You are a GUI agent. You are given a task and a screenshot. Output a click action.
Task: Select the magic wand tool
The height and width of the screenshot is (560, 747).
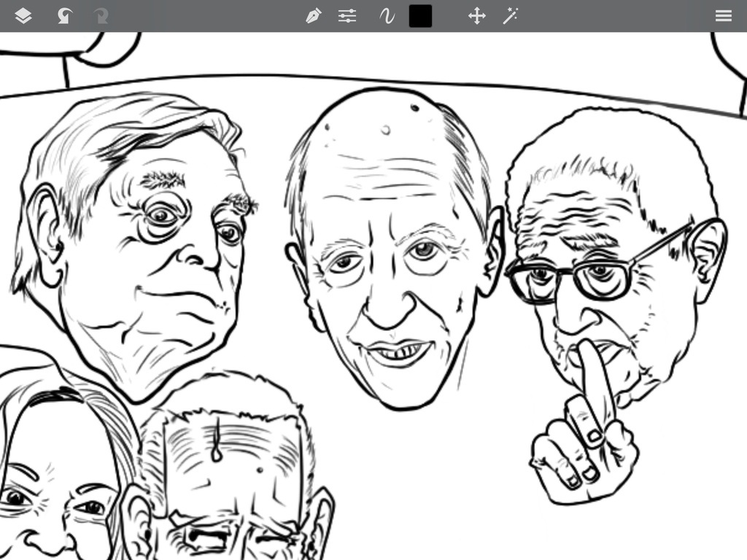[511, 16]
